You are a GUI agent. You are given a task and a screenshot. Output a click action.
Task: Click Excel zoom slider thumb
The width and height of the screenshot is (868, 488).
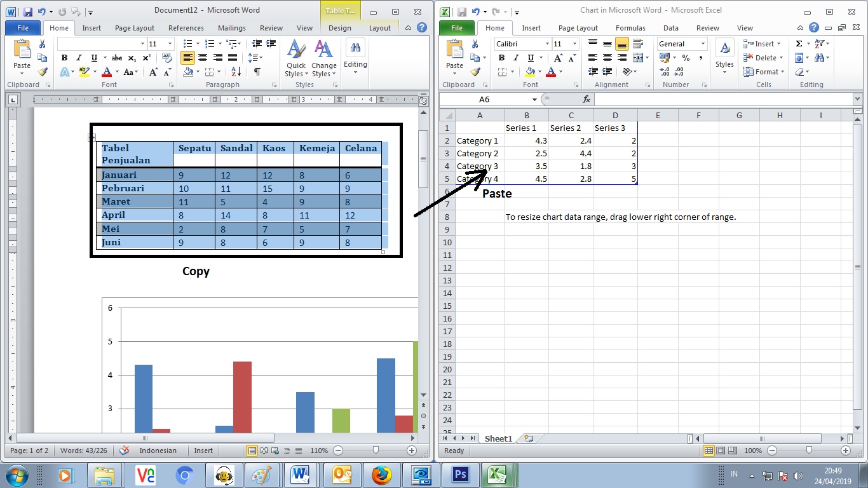click(x=809, y=451)
